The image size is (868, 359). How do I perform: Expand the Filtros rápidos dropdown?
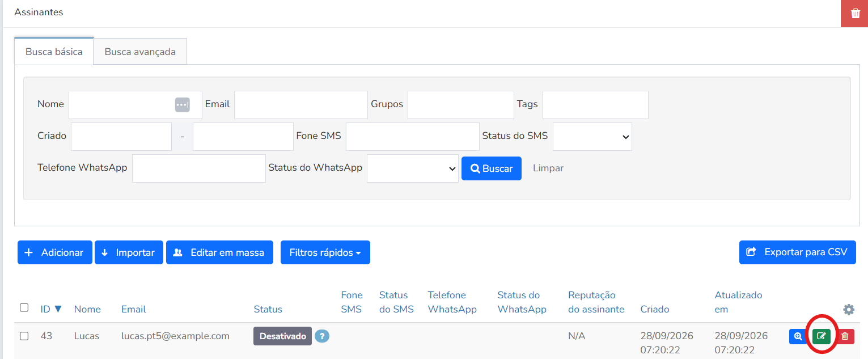[325, 252]
